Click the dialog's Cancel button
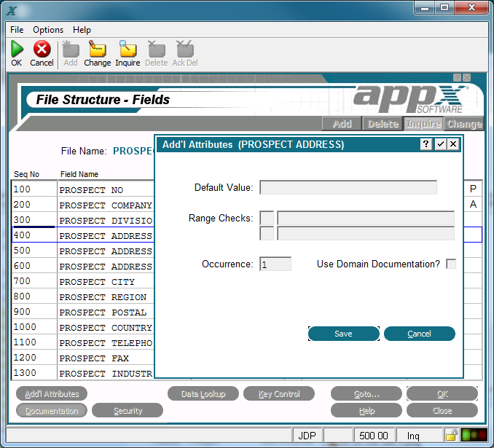The image size is (494, 448). point(420,334)
